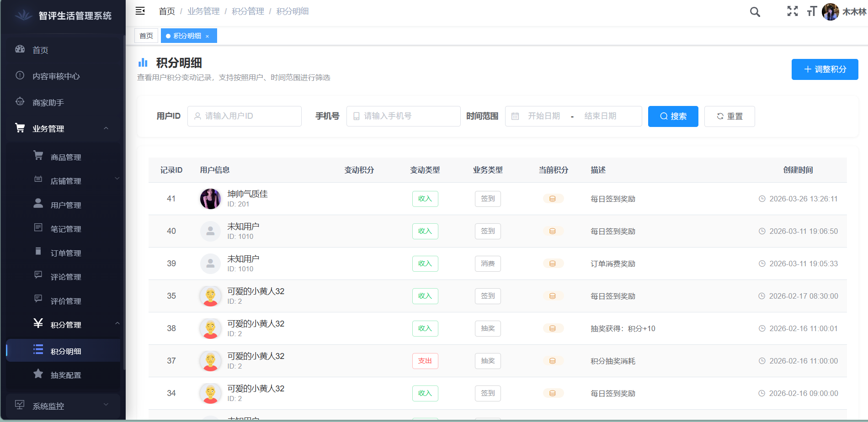Screen dimensions: 868x422
Task: Select the 抽奖配置 star icon in sidebar
Action: [38, 375]
